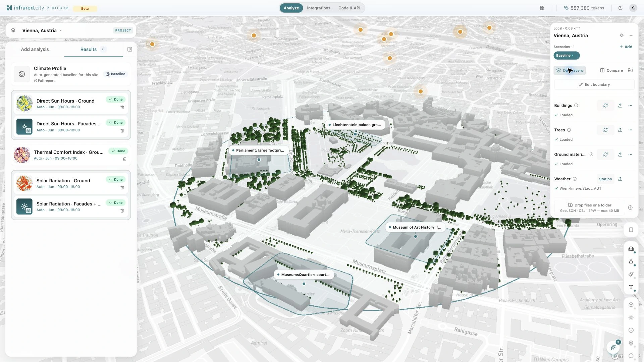Viewport: 644px width, 362px height.
Task: Center map with the locate target icon
Action: 621,36
